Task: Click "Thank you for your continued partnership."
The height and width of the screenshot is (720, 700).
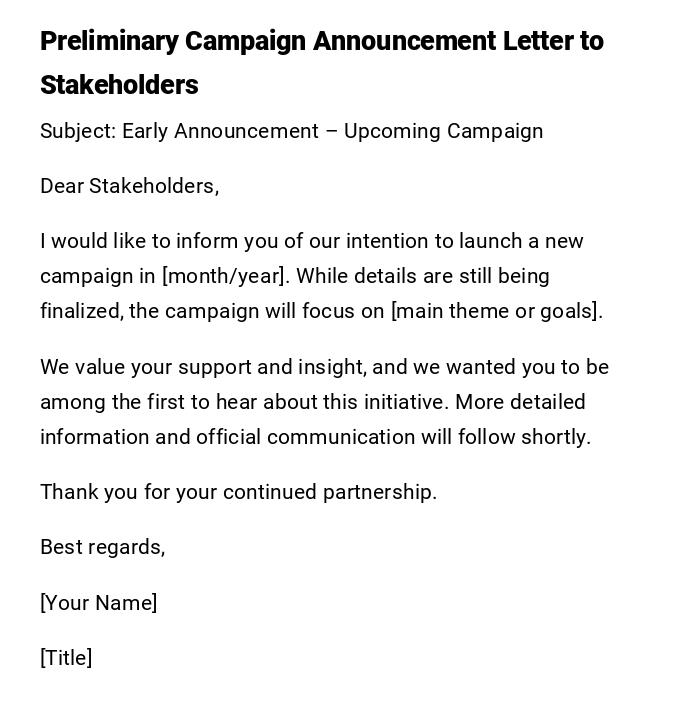Action: tap(238, 492)
